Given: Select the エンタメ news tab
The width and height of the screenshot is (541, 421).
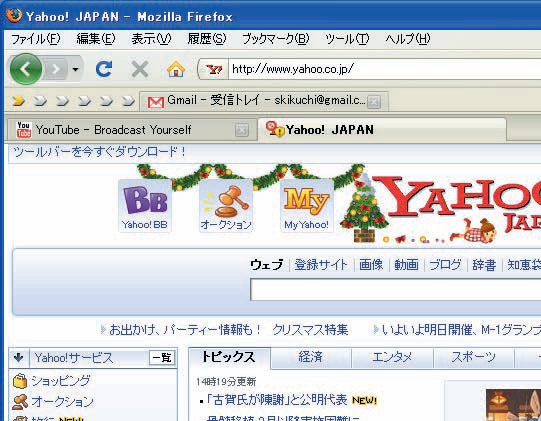Looking at the screenshot, I should pos(392,358).
